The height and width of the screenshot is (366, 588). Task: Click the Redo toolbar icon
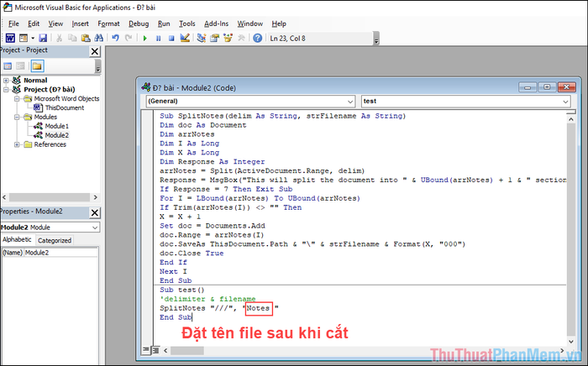129,39
